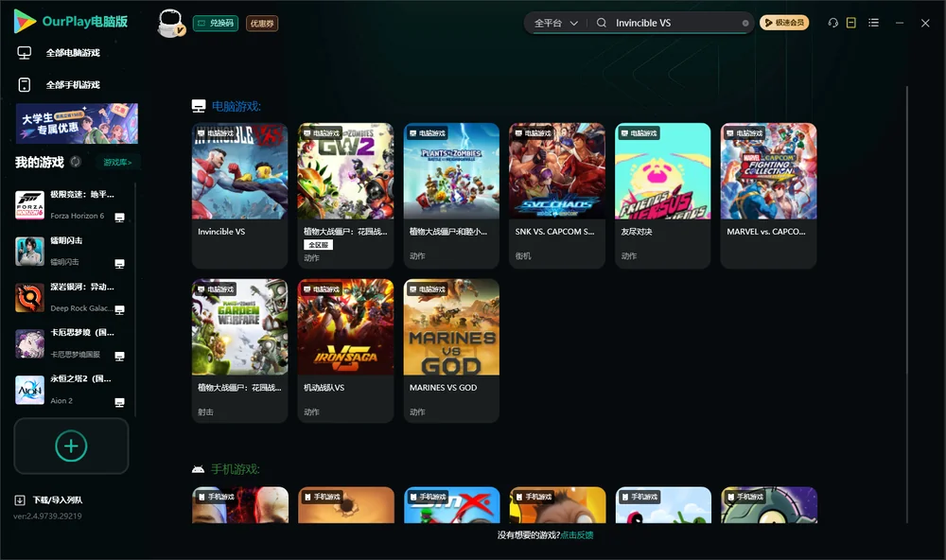
Task: Open the coupon (优惠券) button
Action: point(262,23)
